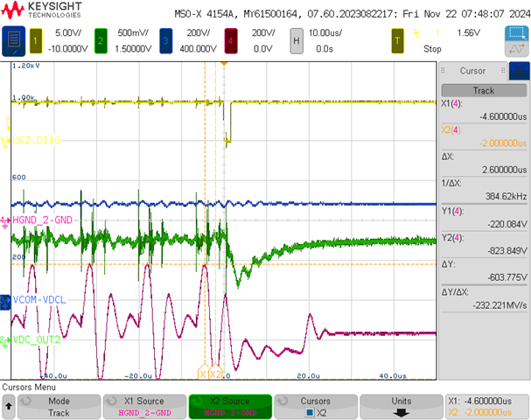
Task: Click the X1(4) value -4.600000us
Action: 503,117
